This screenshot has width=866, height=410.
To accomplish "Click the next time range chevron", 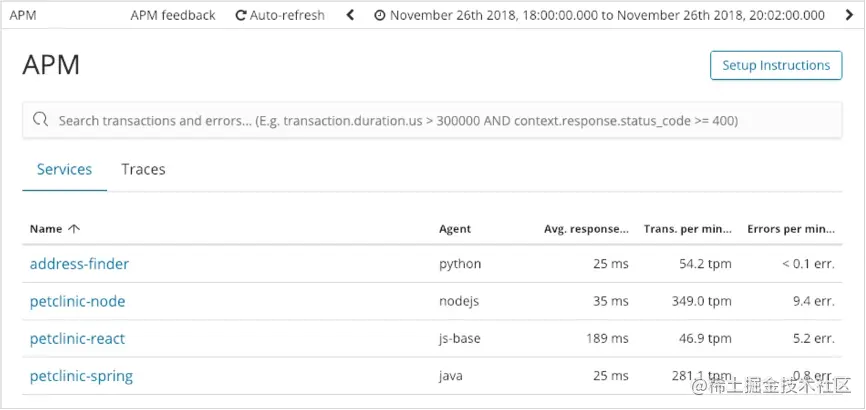I will (850, 15).
